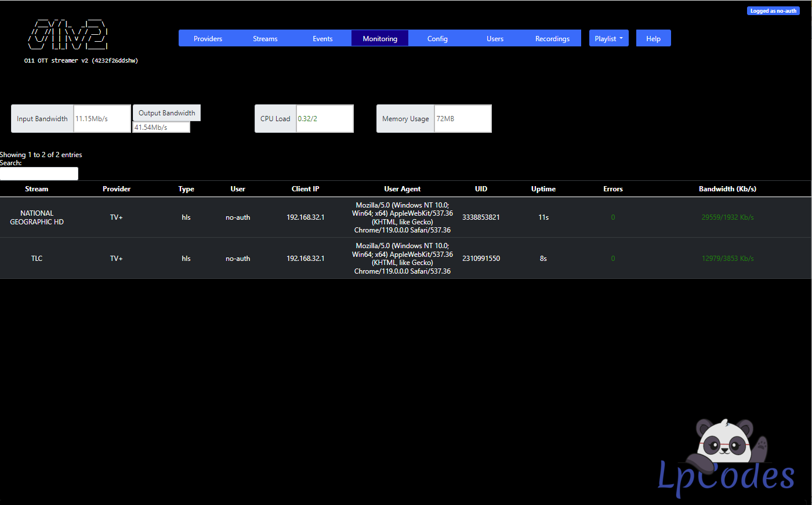Sort table by Stream column header
The height and width of the screenshot is (505, 812).
click(37, 189)
